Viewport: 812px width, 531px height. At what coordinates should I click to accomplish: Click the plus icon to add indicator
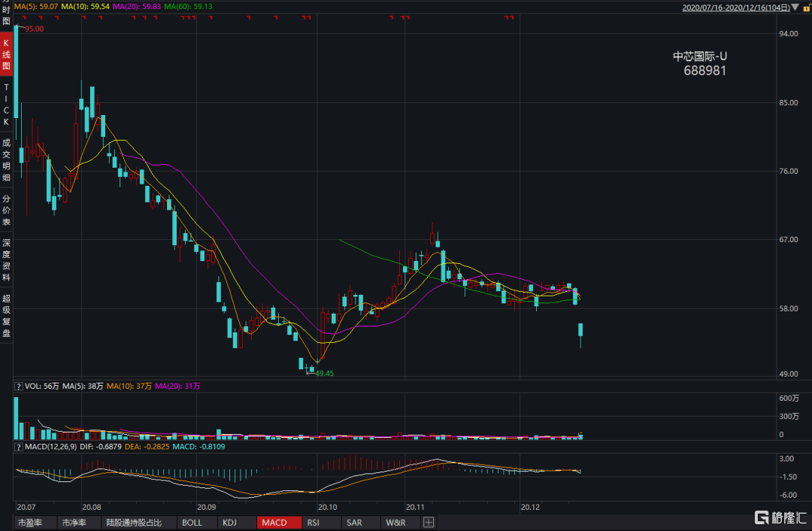pos(429,523)
